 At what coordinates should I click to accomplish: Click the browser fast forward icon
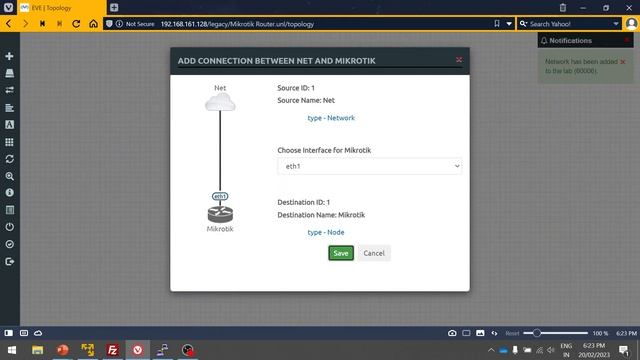tap(60, 24)
